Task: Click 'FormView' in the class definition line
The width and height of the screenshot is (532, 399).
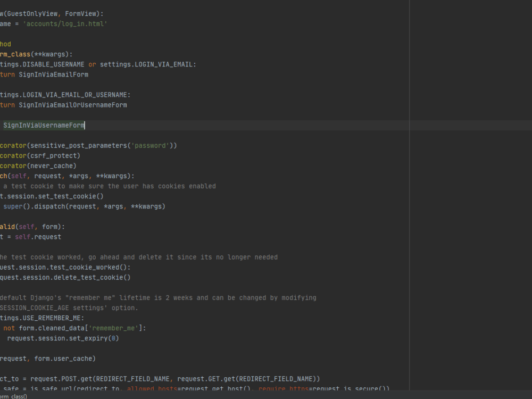Action: point(81,14)
